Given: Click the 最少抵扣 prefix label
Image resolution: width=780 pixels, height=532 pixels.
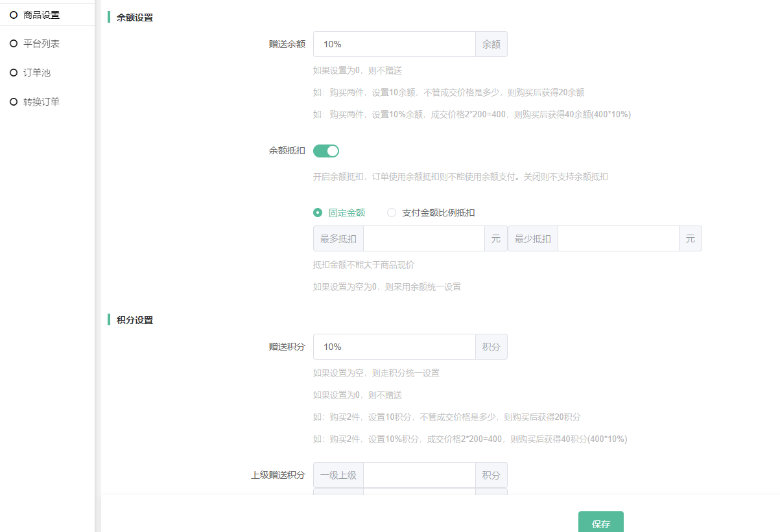Looking at the screenshot, I should [x=533, y=238].
